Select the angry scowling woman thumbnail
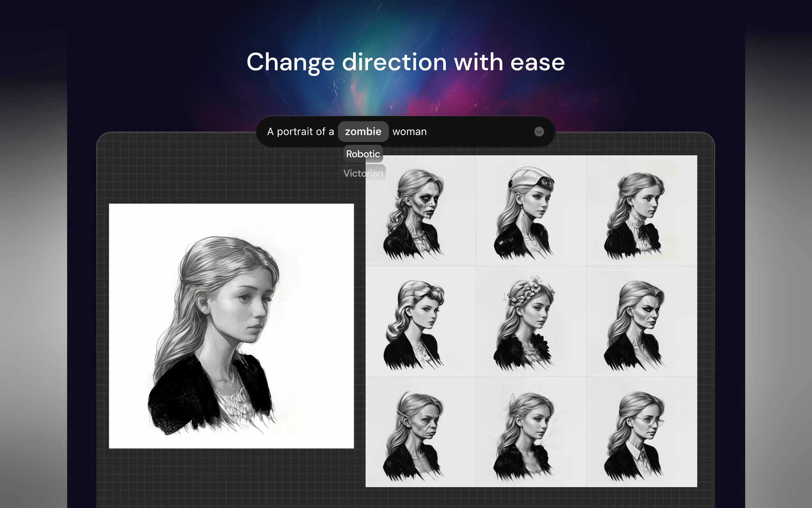 [x=642, y=321]
